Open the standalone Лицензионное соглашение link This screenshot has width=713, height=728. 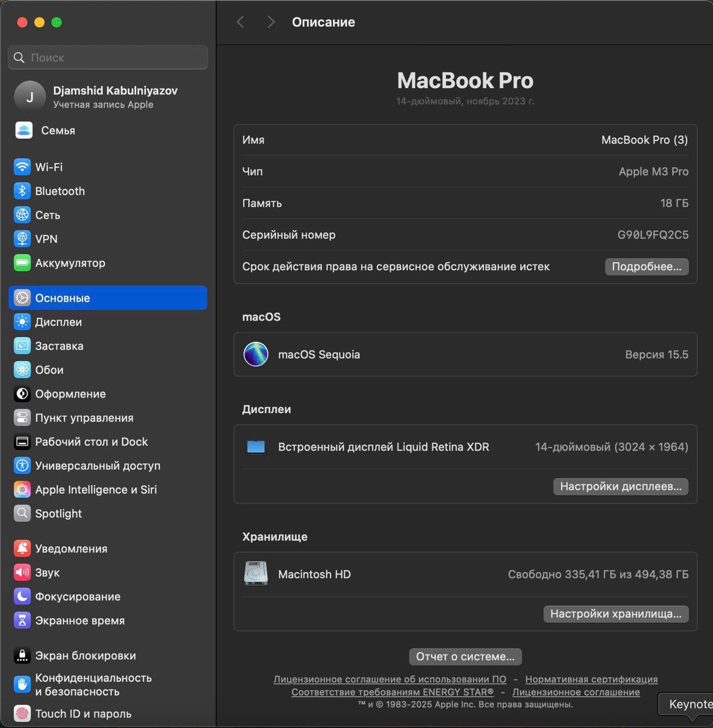tap(576, 692)
